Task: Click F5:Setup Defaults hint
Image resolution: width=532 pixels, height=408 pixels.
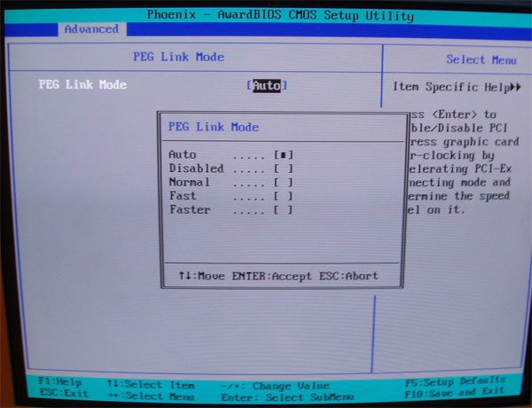Action: (x=456, y=382)
